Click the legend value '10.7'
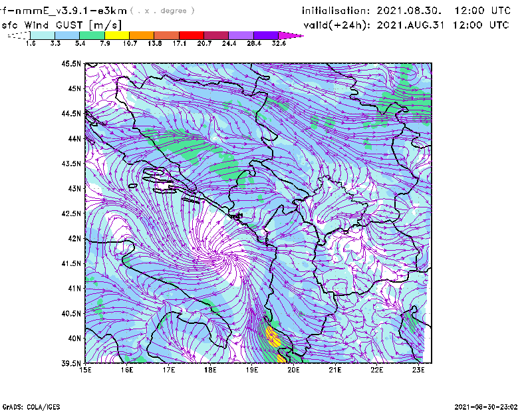The width and height of the screenshot is (532, 411). click(130, 43)
